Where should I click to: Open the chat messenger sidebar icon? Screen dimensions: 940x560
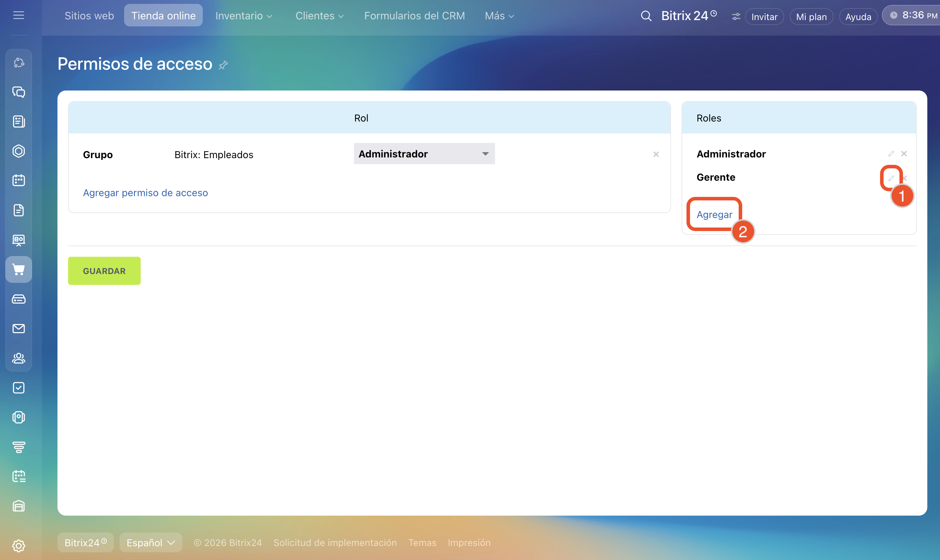pos(18,92)
